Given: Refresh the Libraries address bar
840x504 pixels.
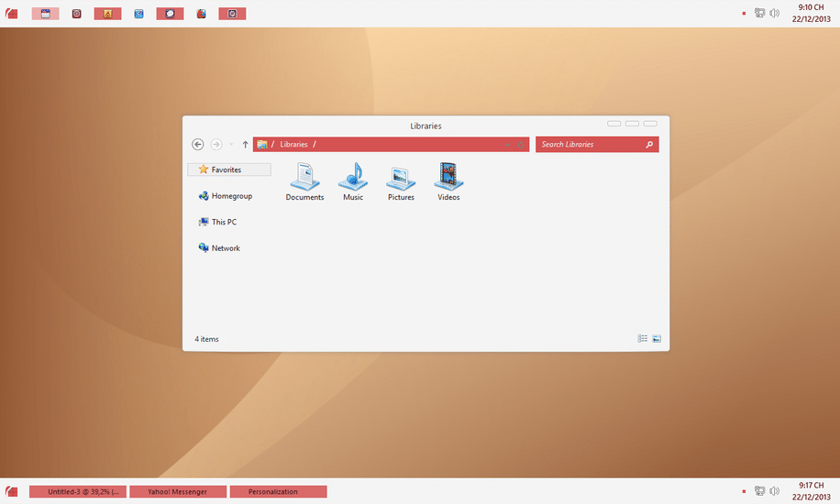Looking at the screenshot, I should (521, 145).
